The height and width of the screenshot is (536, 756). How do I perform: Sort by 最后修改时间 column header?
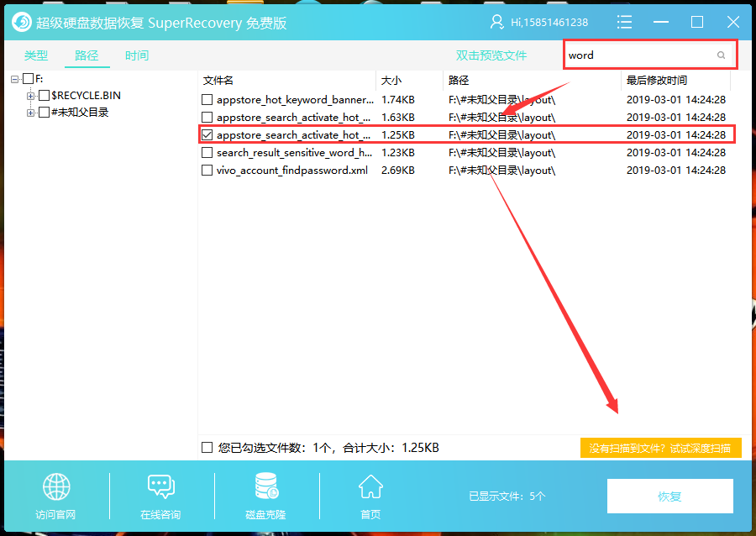[676, 81]
